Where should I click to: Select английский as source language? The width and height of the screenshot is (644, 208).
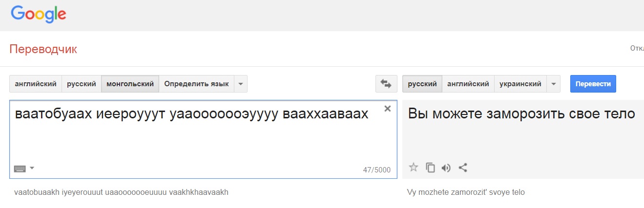click(36, 84)
